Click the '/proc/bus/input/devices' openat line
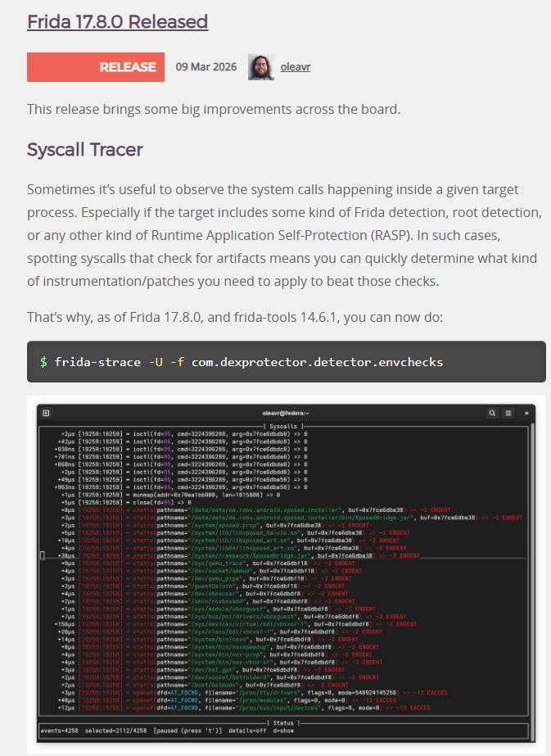The image size is (551, 756). 246,708
